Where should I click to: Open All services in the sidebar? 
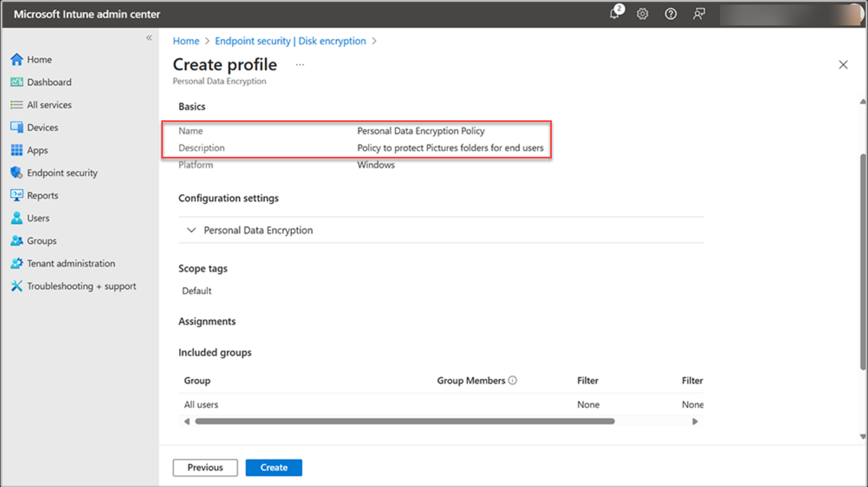(x=49, y=105)
